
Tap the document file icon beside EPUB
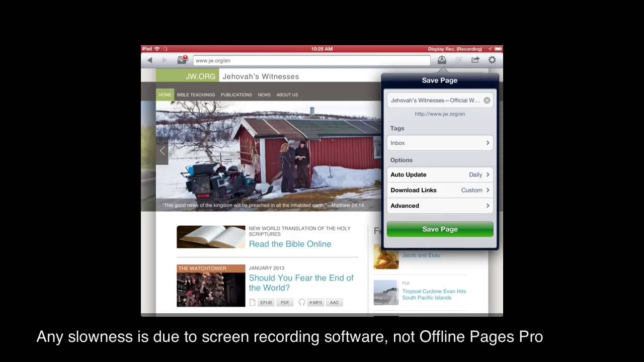(253, 302)
